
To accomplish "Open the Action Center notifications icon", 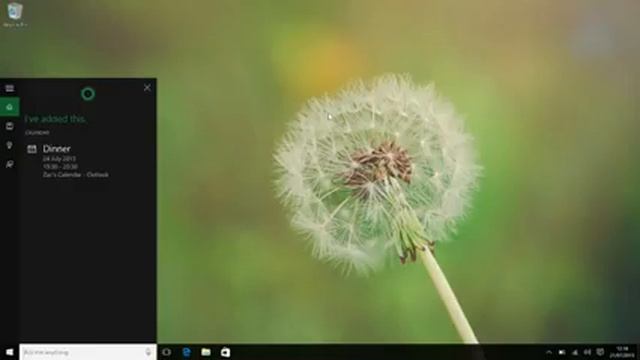I will coord(600,352).
